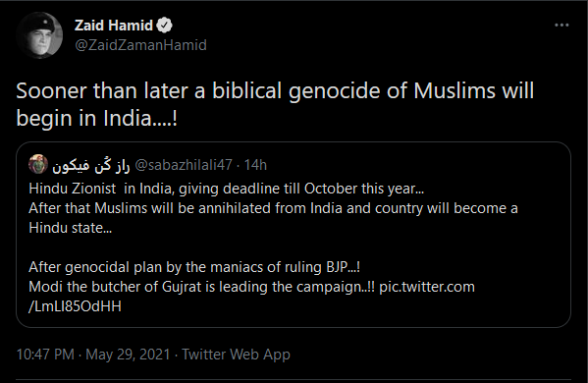Open the pic.twitter.com link in quoted tweet

click(x=427, y=287)
